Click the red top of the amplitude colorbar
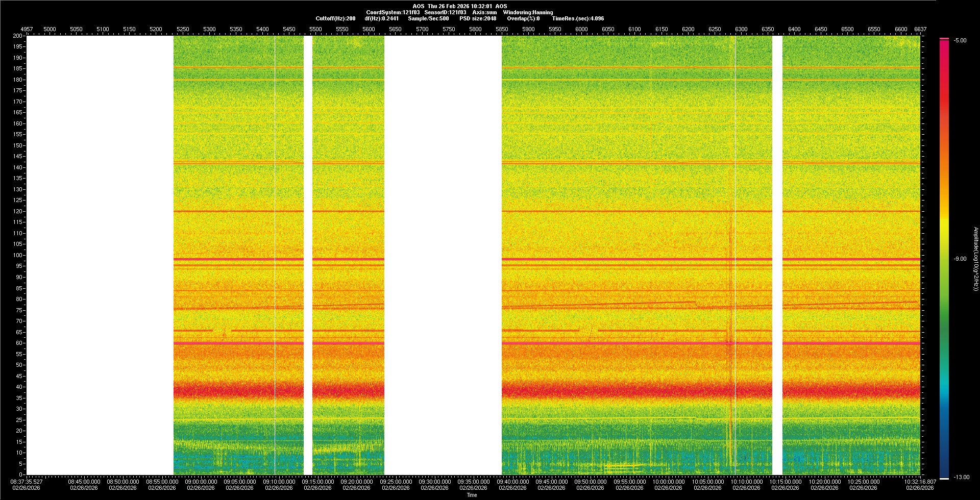 coord(944,42)
